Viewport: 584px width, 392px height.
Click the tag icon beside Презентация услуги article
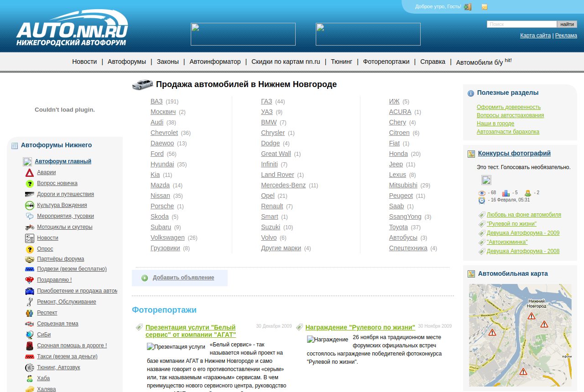pos(139,327)
